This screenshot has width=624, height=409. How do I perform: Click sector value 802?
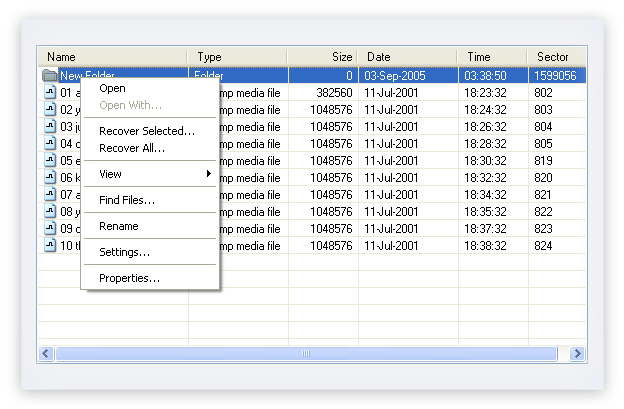tap(543, 93)
